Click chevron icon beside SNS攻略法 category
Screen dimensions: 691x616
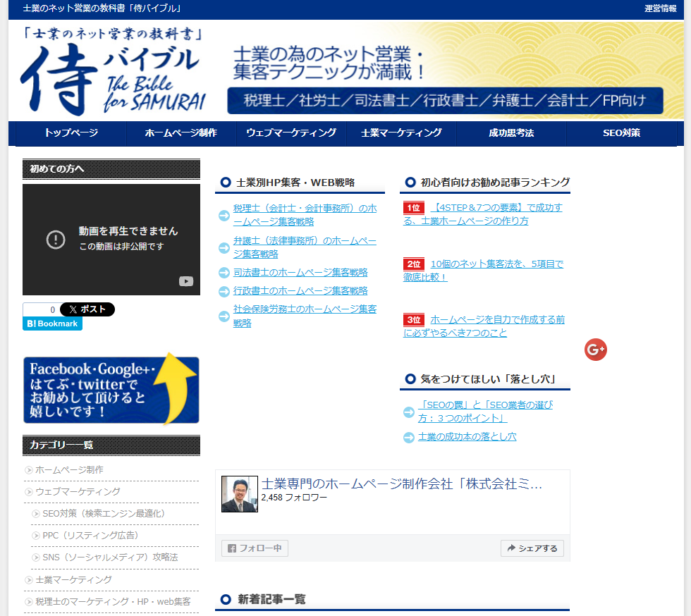[x=36, y=558]
